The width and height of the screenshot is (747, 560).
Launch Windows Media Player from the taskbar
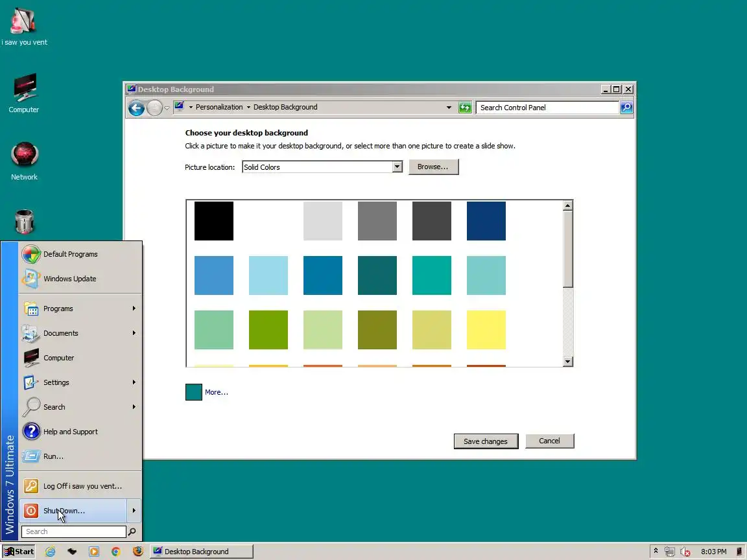coord(94,552)
